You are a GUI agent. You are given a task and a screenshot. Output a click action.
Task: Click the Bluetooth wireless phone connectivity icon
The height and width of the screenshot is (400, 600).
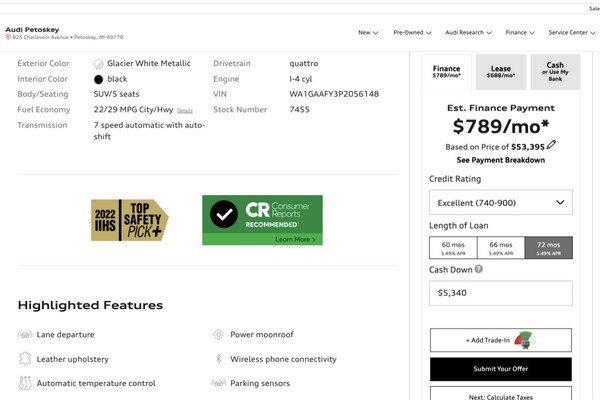click(219, 359)
